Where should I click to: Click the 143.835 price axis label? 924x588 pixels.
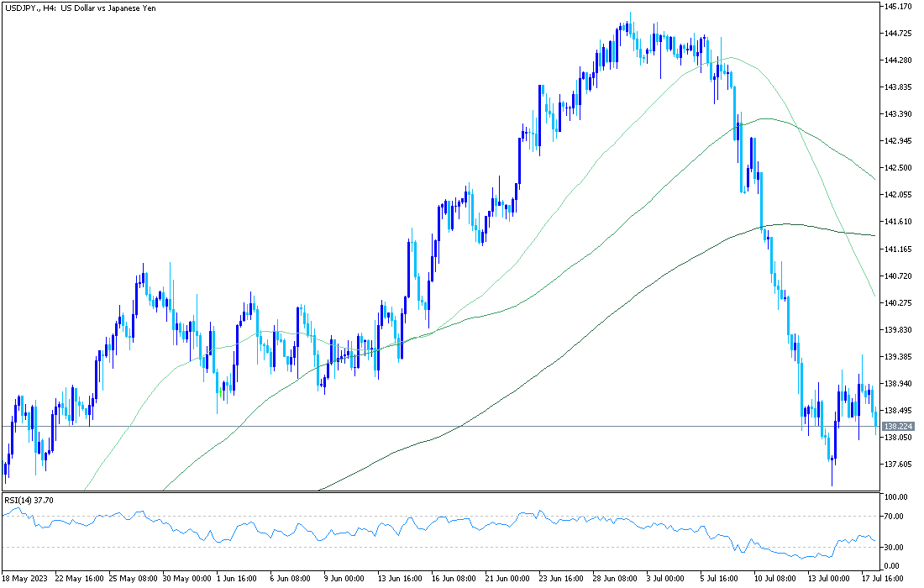point(899,87)
